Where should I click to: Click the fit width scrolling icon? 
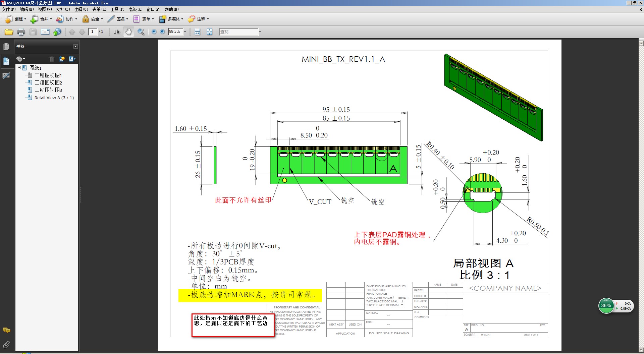pos(198,32)
